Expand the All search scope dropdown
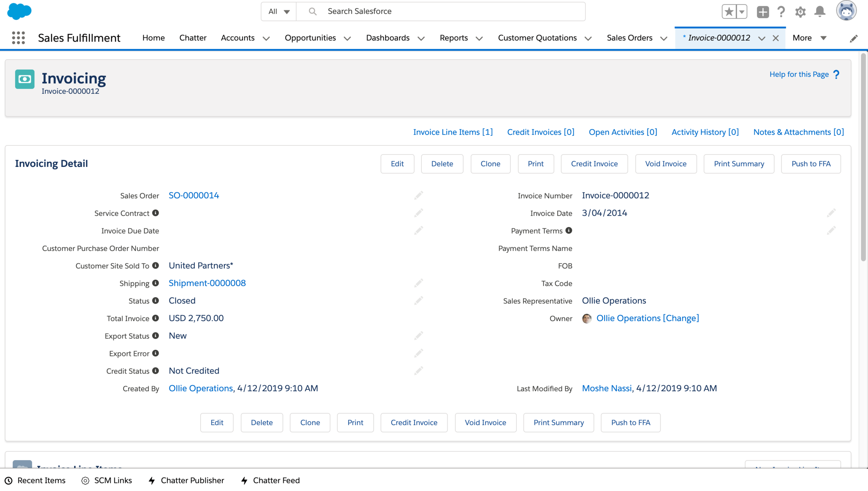The image size is (868, 491). pyautogui.click(x=279, y=11)
